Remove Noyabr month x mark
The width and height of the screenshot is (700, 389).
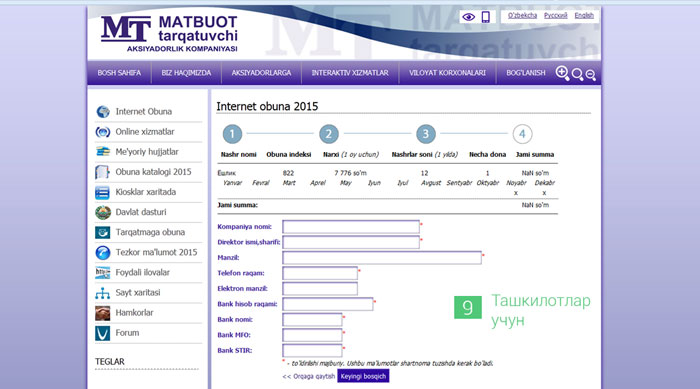516,193
